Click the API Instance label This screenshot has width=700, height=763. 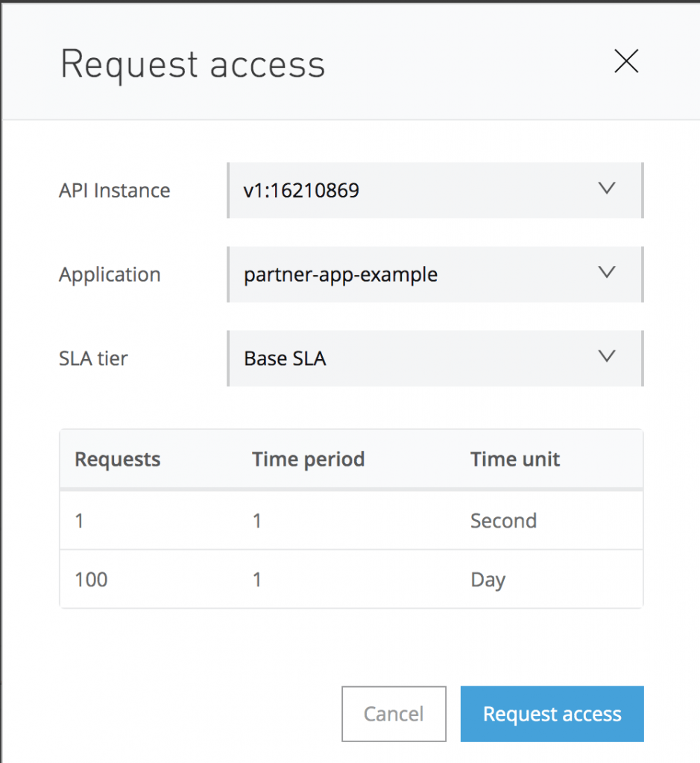(x=114, y=190)
